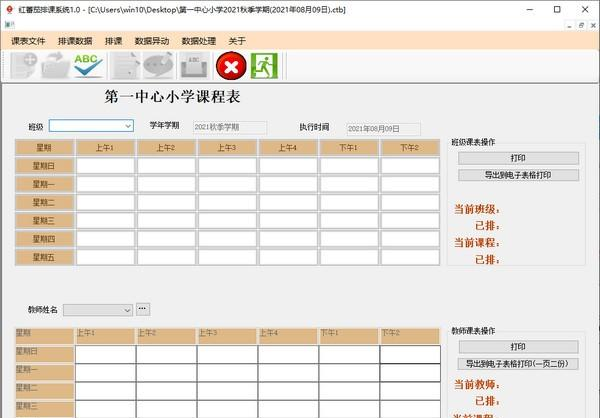This screenshot has height=418, width=600.
Task: Click the red circle X icon
Action: point(231,66)
